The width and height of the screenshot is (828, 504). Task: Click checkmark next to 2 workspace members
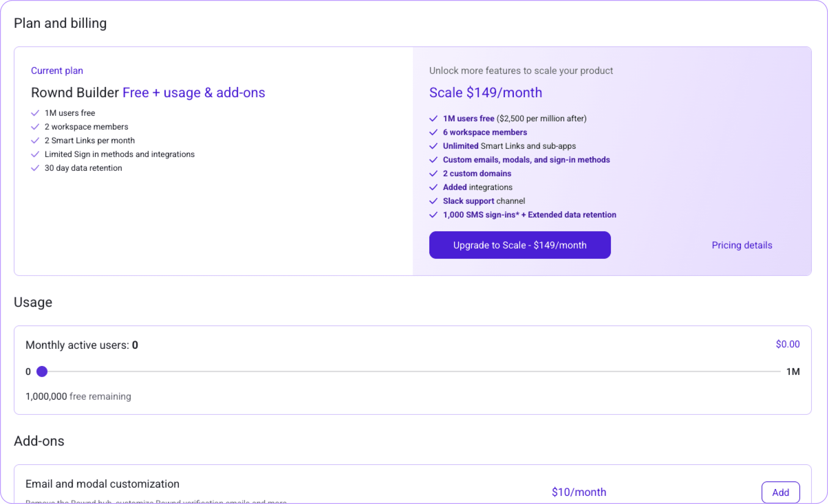[35, 127]
